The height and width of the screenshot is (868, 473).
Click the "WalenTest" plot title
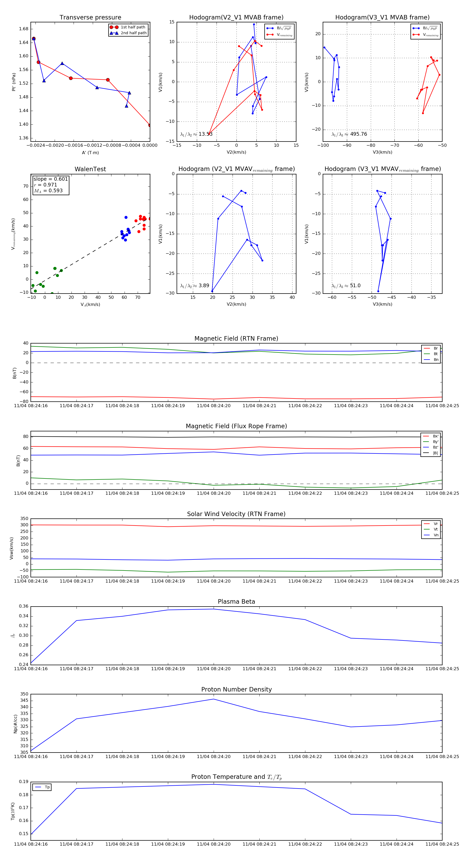(x=90, y=169)
